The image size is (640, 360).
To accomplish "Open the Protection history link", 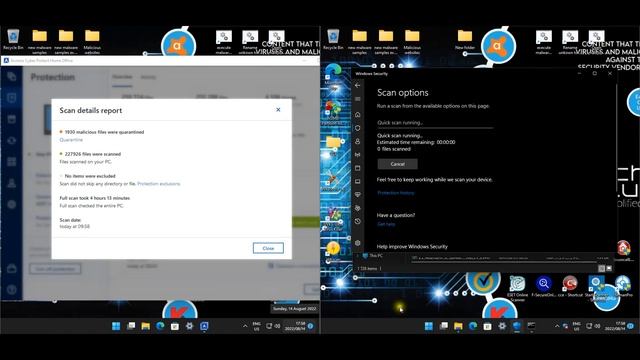I will [x=396, y=193].
